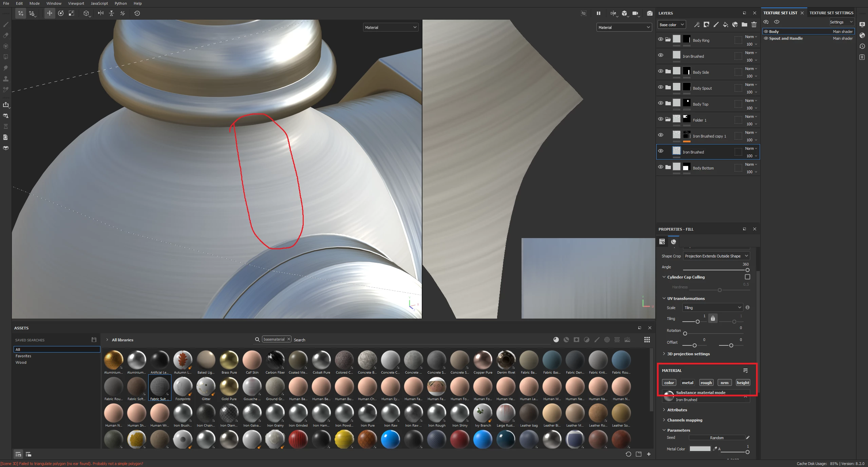The image size is (868, 467).
Task: Open the Base color channel dropdown
Action: (672, 24)
